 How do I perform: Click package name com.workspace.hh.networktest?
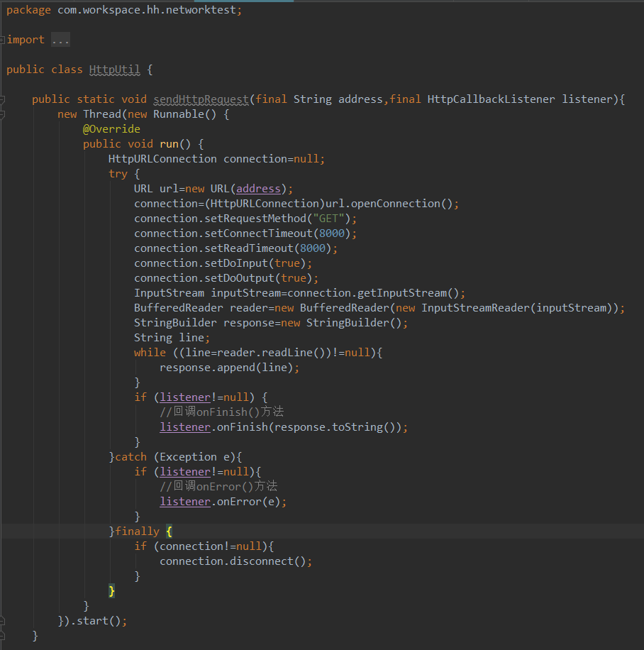(147, 10)
